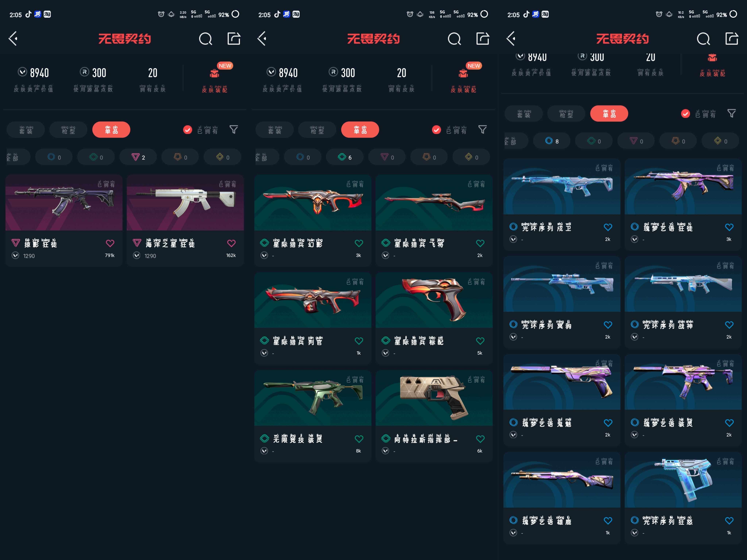This screenshot has height=560, width=747.
Task: Select purple triangle tier filter showing 2
Action: tap(138, 157)
